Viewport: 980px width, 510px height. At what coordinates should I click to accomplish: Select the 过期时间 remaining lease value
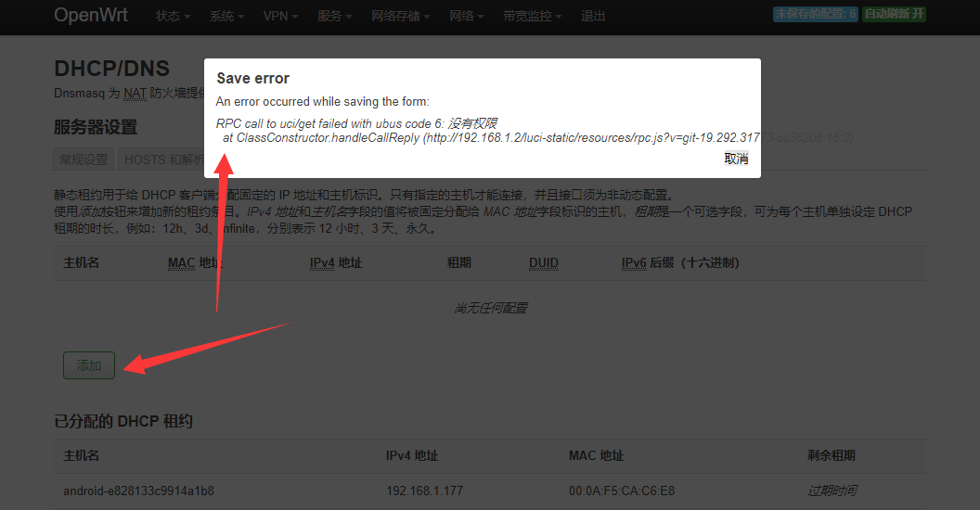(x=832, y=491)
